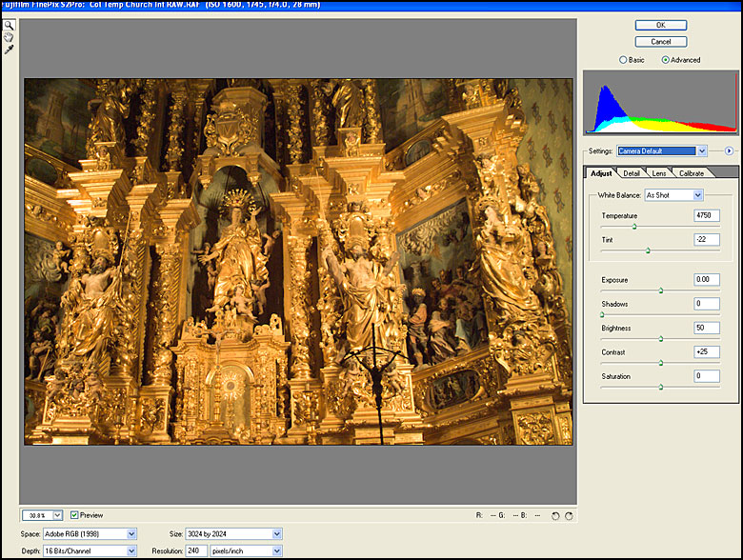This screenshot has width=743, height=560.
Task: Adjust the Exposure slider handle
Action: click(x=660, y=290)
